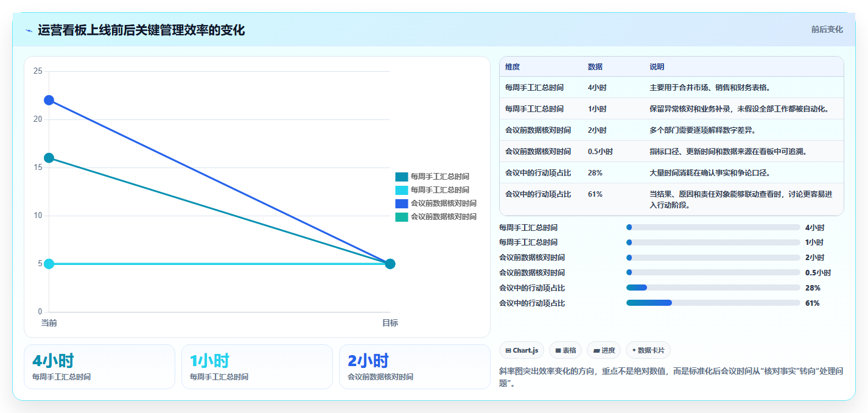Viewport: 868px width, 413px height.
Task: Click the progress bar labeled 4小时
Action: click(713, 227)
